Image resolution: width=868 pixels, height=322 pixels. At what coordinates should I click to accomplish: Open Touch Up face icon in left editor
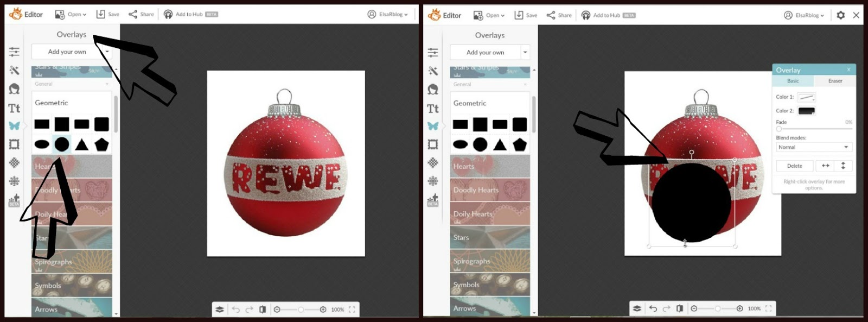point(14,89)
